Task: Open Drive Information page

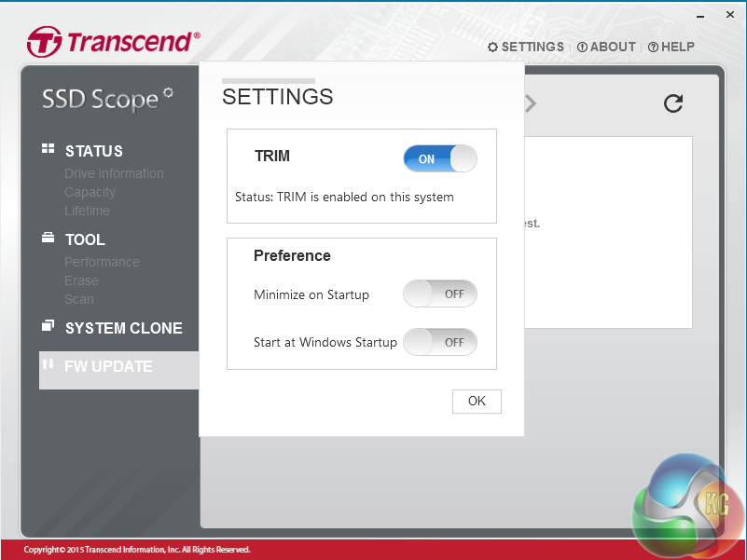Action: point(114,173)
